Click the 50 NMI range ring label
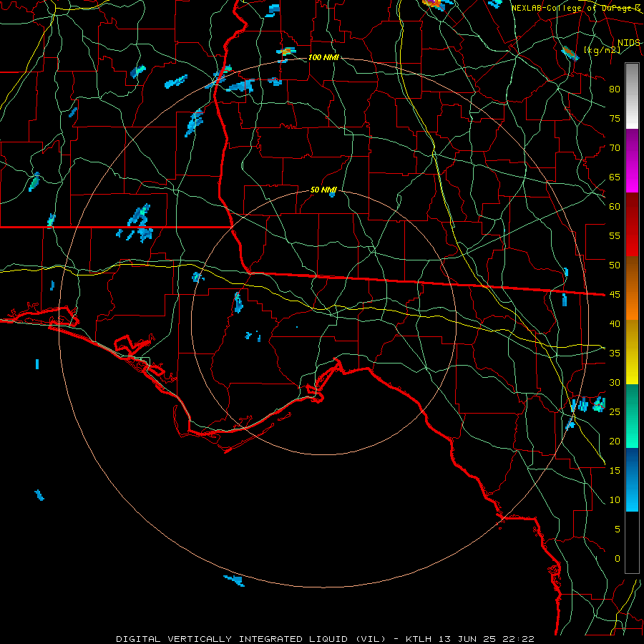Screen dimensions: 644x644 323,190
